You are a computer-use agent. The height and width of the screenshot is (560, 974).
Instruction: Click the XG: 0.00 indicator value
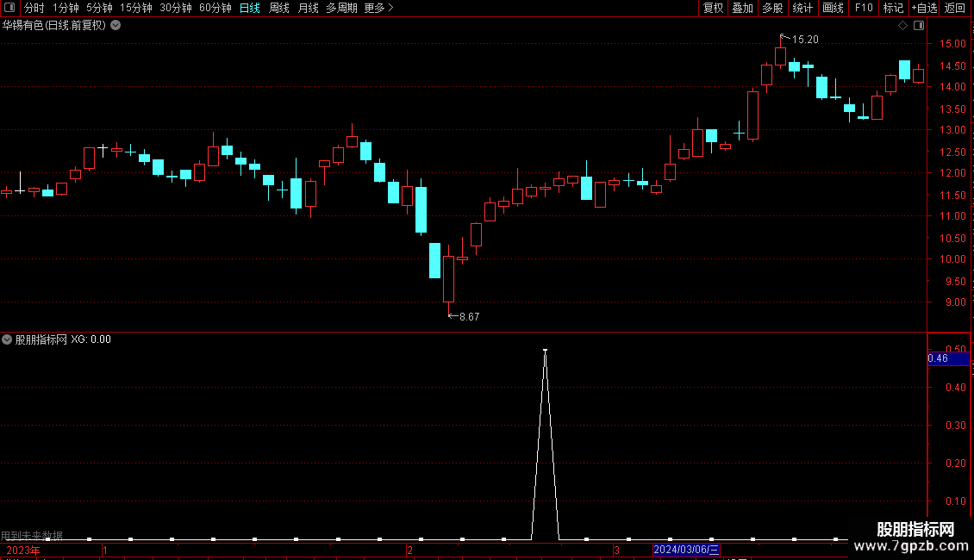91,339
